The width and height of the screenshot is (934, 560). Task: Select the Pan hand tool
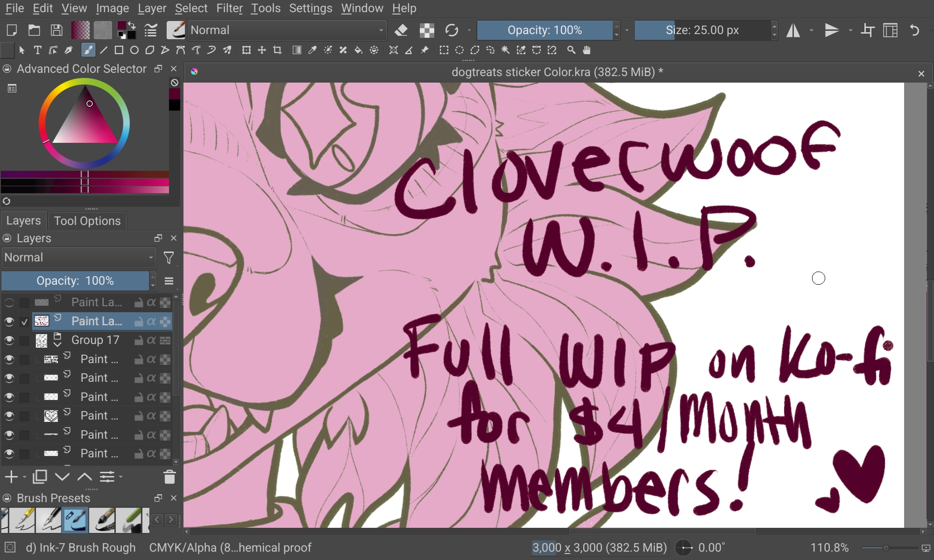point(587,50)
